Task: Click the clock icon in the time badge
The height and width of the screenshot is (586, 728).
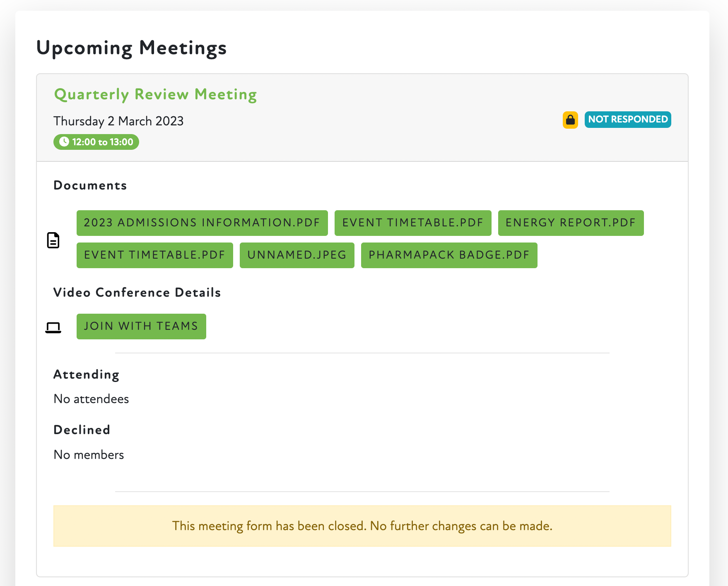Action: tap(64, 142)
